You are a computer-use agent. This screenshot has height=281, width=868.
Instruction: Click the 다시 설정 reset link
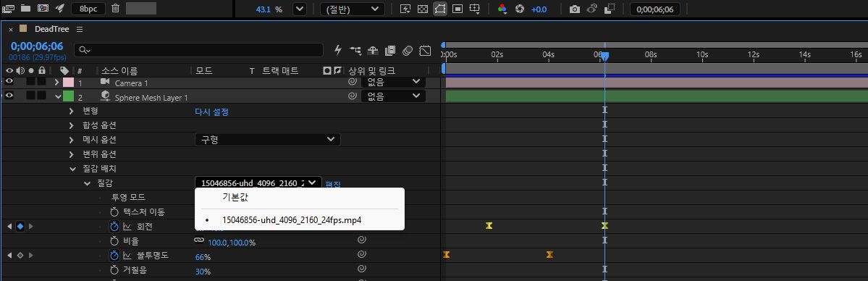tap(211, 112)
